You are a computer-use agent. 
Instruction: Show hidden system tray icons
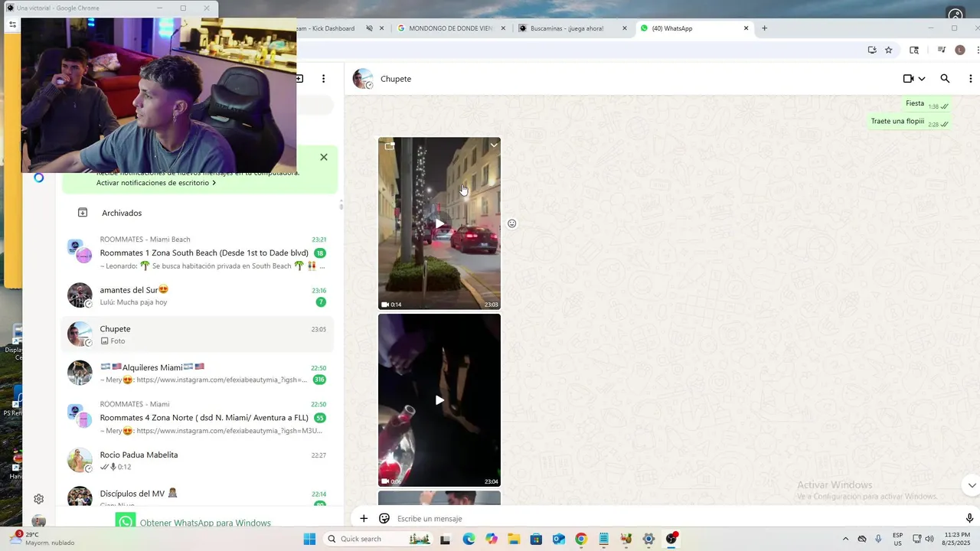(x=845, y=539)
